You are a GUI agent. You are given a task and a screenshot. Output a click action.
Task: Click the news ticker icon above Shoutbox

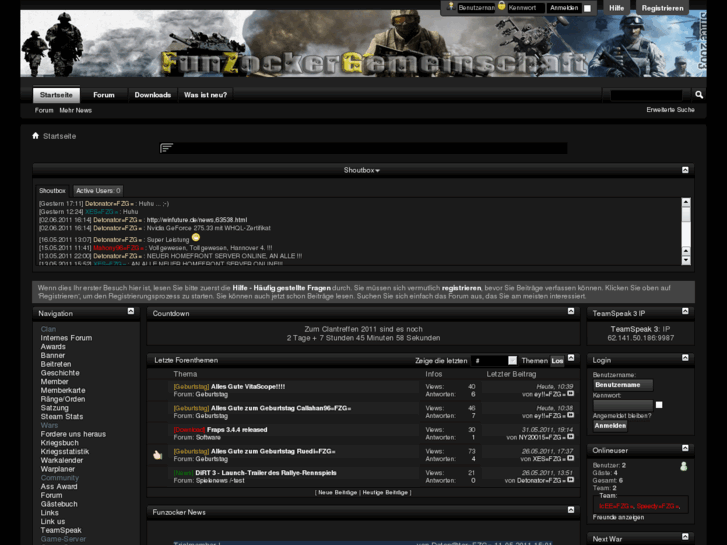point(166,147)
